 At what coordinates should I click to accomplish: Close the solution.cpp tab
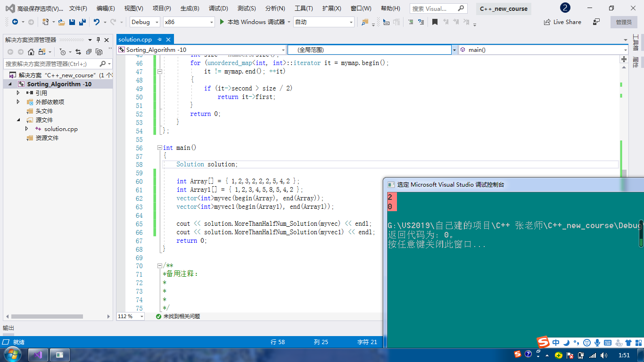(168, 40)
